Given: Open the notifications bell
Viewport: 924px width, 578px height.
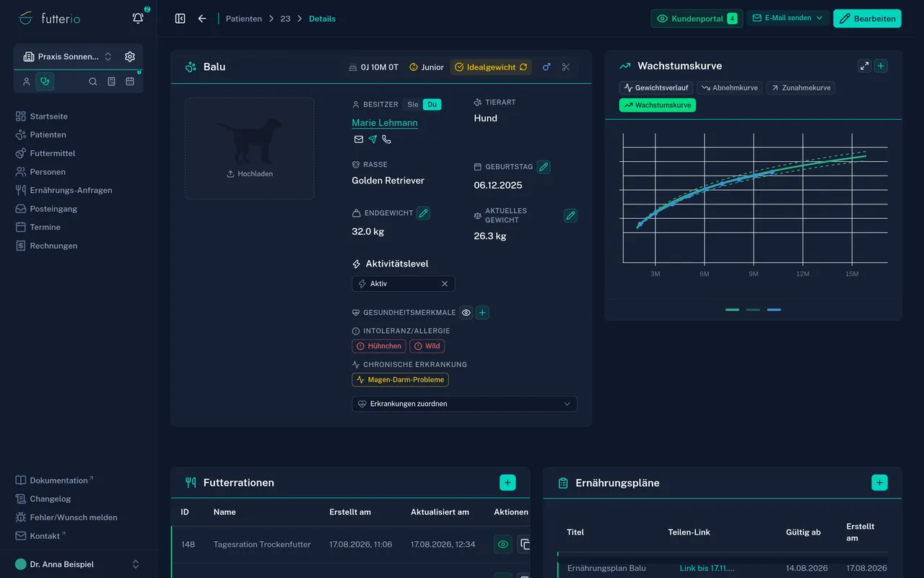Looking at the screenshot, I should pyautogui.click(x=138, y=18).
